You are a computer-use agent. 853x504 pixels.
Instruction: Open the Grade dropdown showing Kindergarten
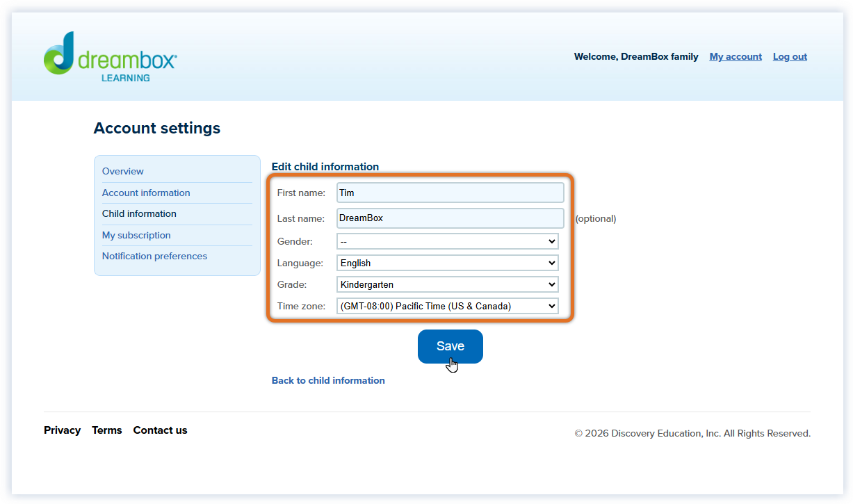coord(447,284)
